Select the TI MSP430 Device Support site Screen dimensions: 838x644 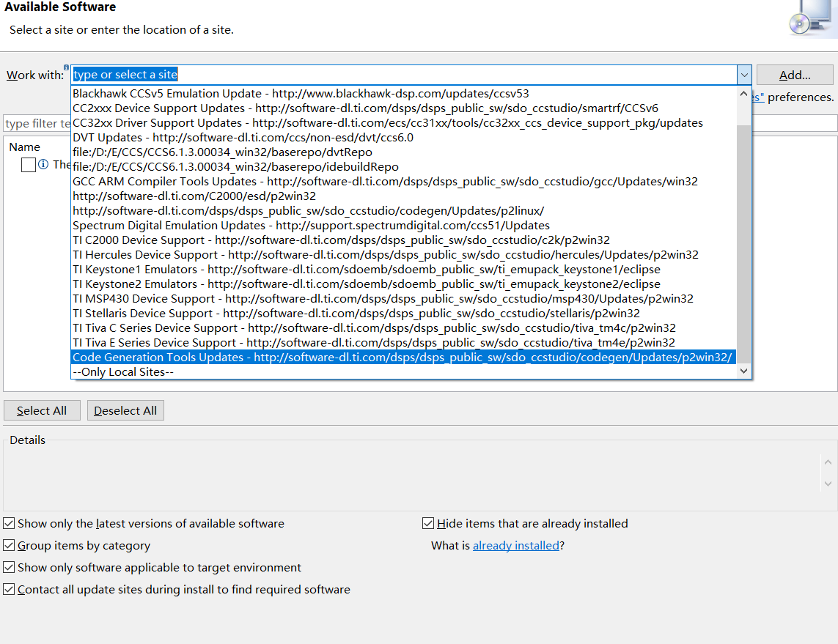[x=293, y=298]
